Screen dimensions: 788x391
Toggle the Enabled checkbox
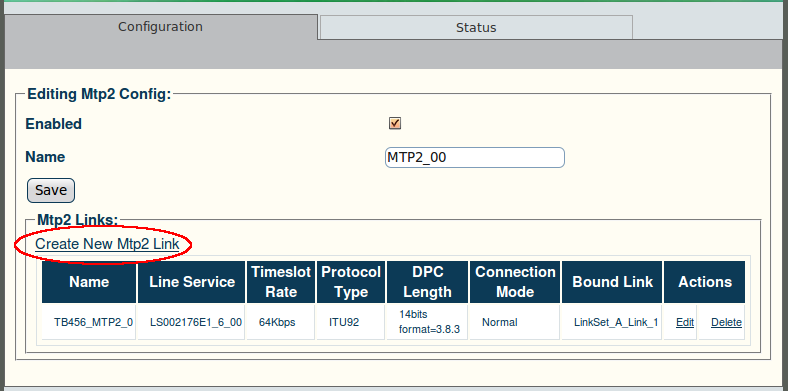tap(395, 123)
